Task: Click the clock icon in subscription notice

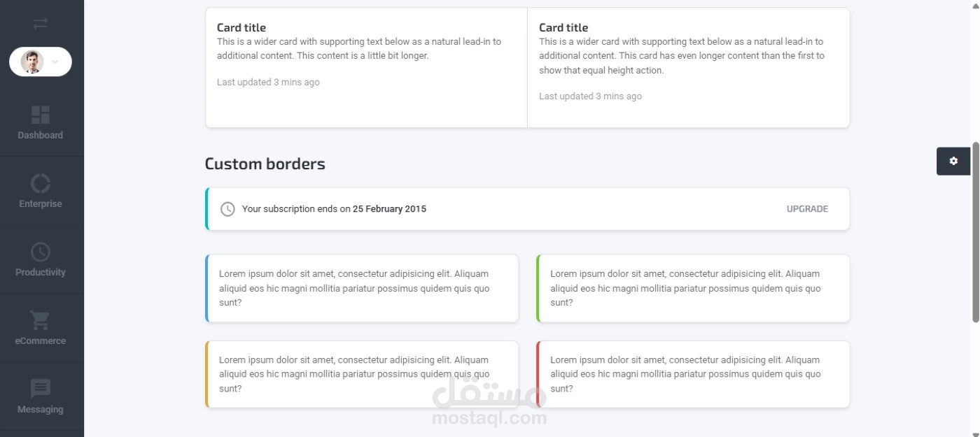Action: 227,209
